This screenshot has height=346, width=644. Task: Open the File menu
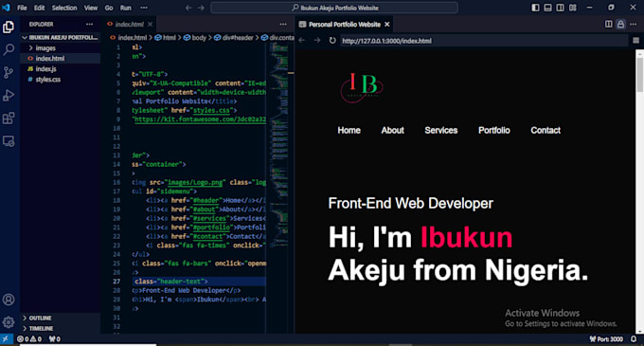22,8
